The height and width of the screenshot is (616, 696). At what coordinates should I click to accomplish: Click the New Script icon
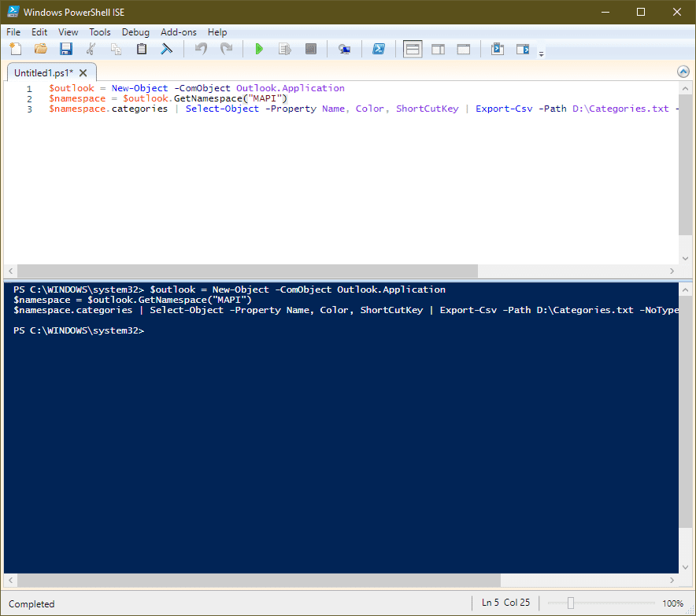[x=15, y=48]
